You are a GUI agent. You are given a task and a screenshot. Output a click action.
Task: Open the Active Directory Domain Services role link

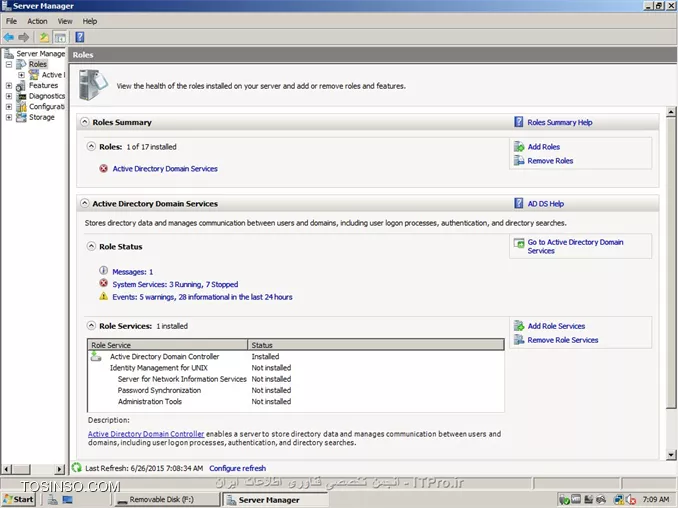point(165,169)
